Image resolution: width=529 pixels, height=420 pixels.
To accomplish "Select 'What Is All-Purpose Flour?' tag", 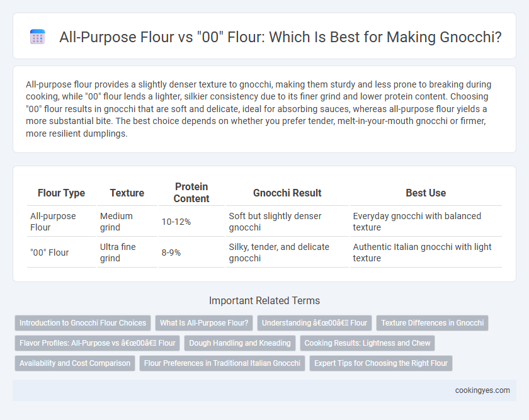I will pyautogui.click(x=204, y=323).
